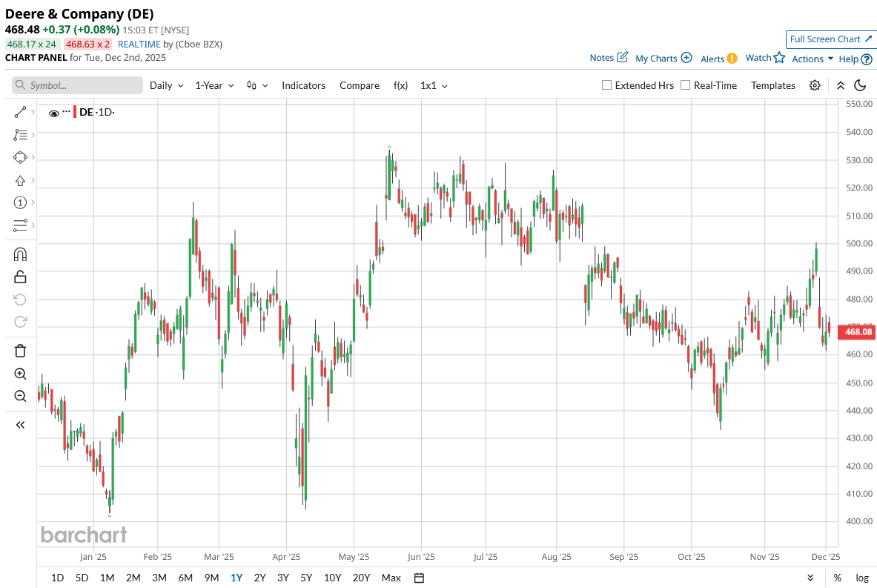
Task: Zoom in on the chart
Action: pyautogui.click(x=20, y=374)
